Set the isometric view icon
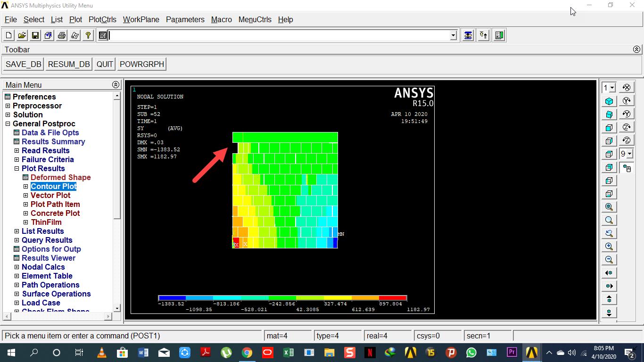Viewport: 644px width, 362px height. click(x=609, y=101)
